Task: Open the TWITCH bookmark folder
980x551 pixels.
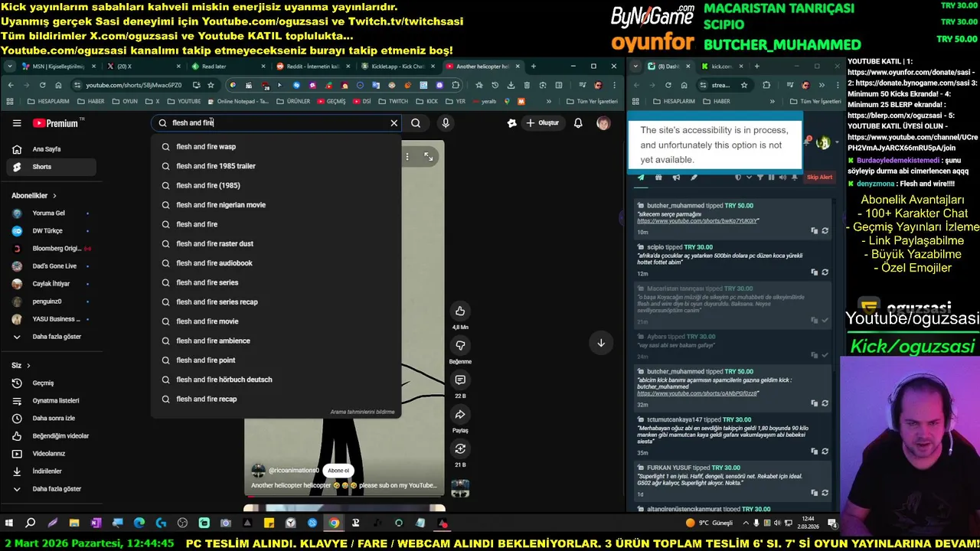Action: click(394, 101)
